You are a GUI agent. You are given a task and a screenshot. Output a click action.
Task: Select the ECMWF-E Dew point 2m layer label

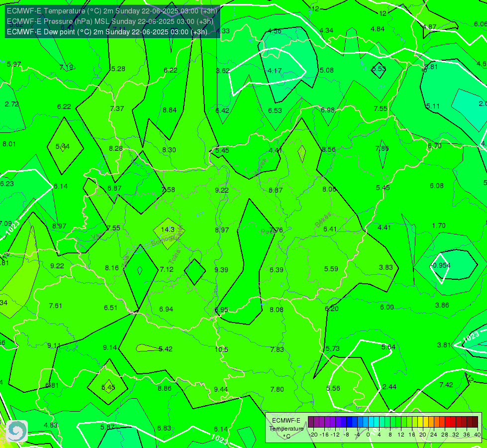click(107, 32)
